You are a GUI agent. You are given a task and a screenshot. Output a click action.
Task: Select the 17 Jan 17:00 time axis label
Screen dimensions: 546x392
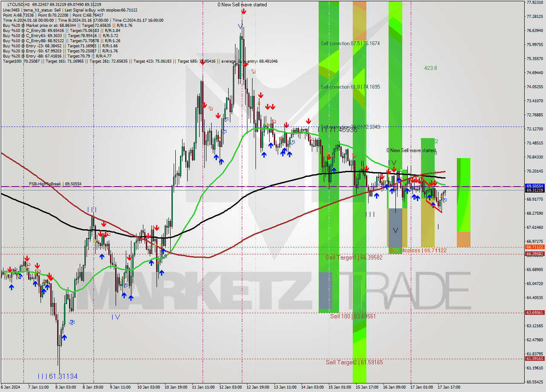coord(449,388)
